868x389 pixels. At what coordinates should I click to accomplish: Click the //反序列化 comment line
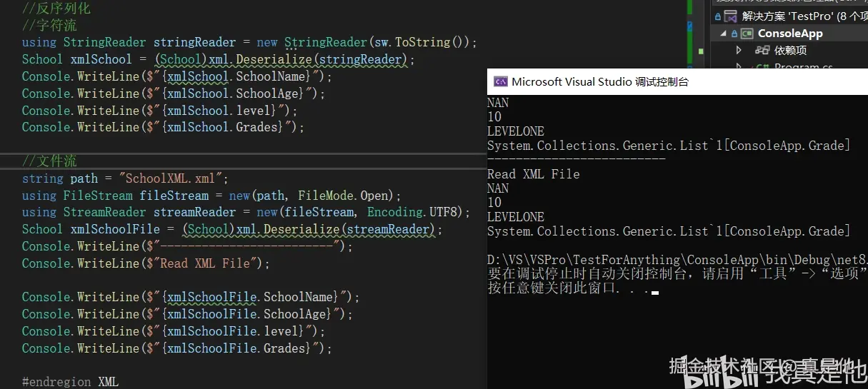[56, 9]
